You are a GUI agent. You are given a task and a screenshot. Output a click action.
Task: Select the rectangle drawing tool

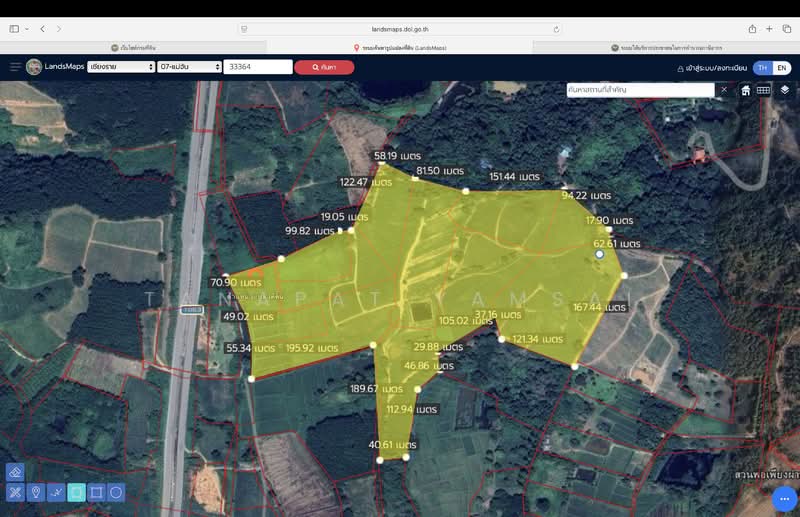(96, 492)
